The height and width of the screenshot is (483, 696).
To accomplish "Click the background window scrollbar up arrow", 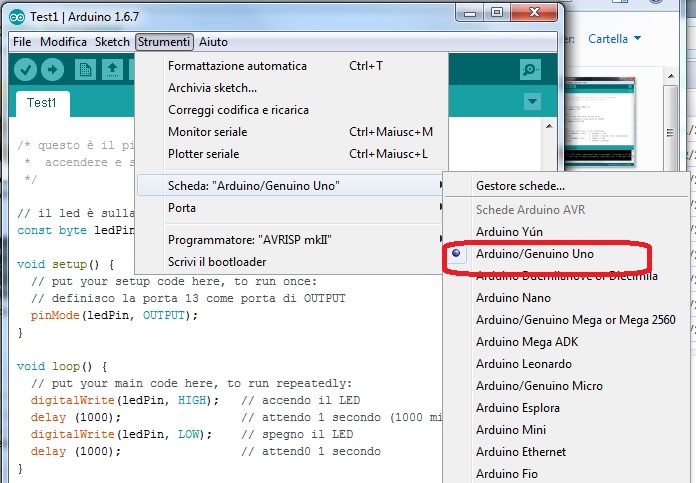I will coord(671,76).
